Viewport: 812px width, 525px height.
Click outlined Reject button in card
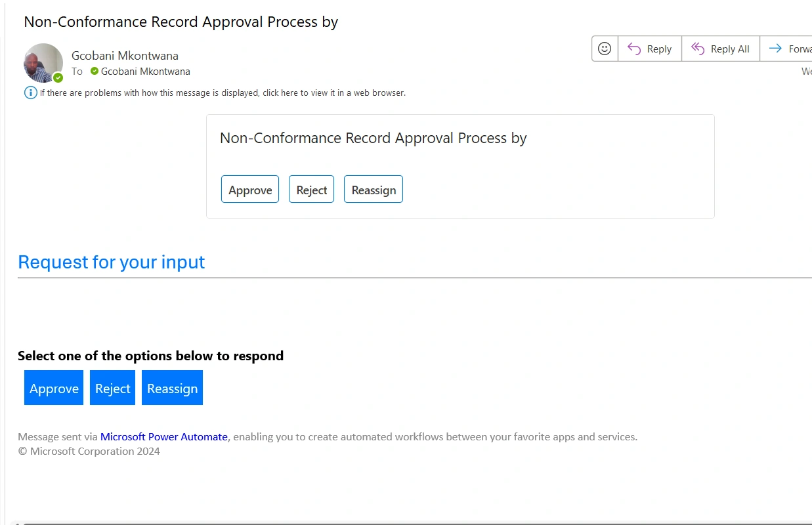311,189
